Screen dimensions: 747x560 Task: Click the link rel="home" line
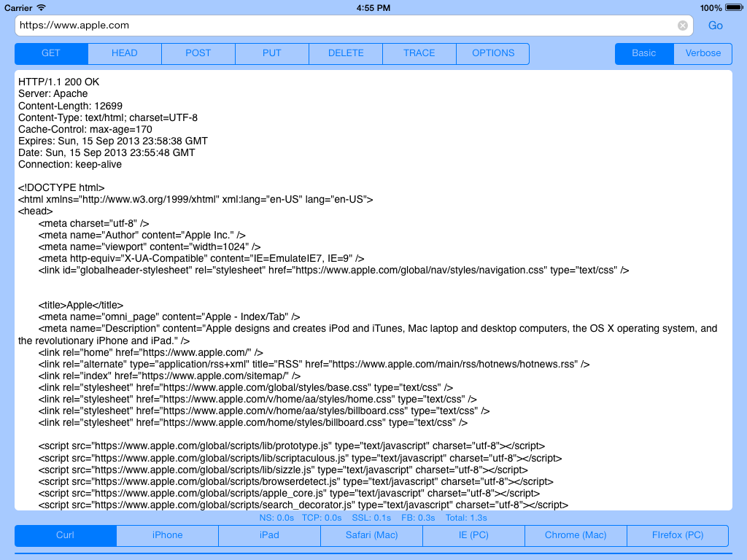pos(150,352)
